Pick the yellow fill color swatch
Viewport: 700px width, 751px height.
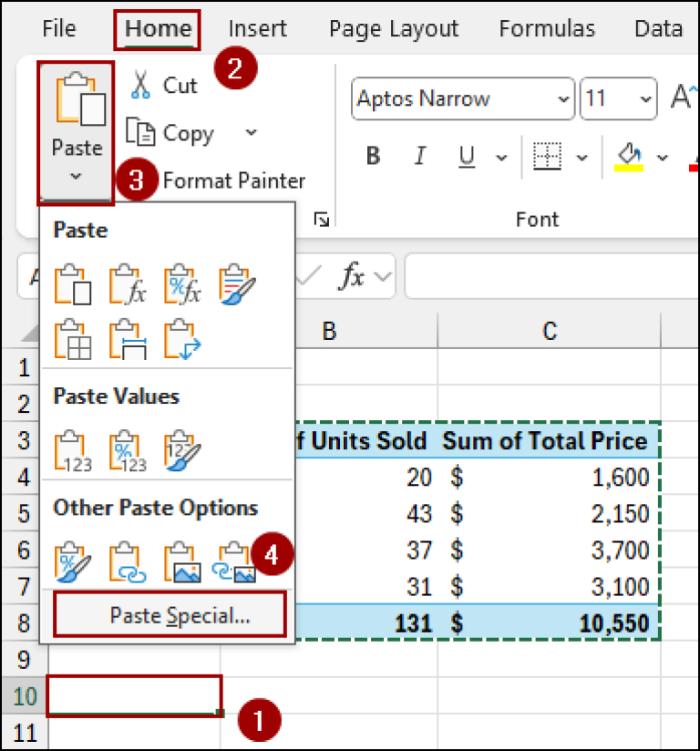(x=631, y=166)
